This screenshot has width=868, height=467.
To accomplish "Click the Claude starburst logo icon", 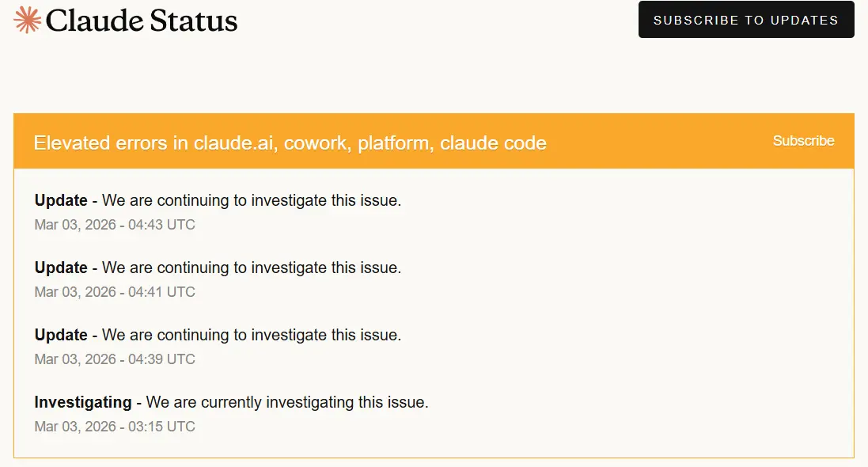I will point(27,20).
